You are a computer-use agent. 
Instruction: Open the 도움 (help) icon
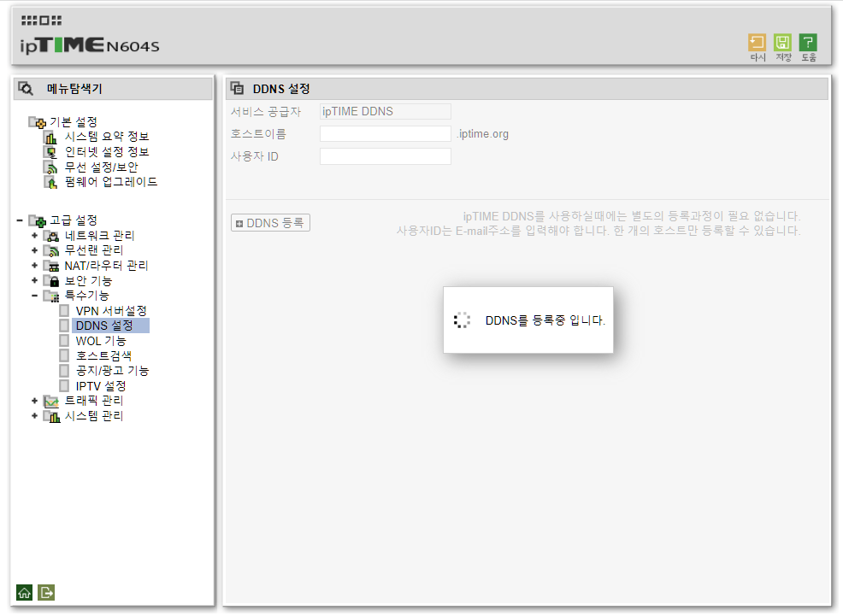pos(808,43)
